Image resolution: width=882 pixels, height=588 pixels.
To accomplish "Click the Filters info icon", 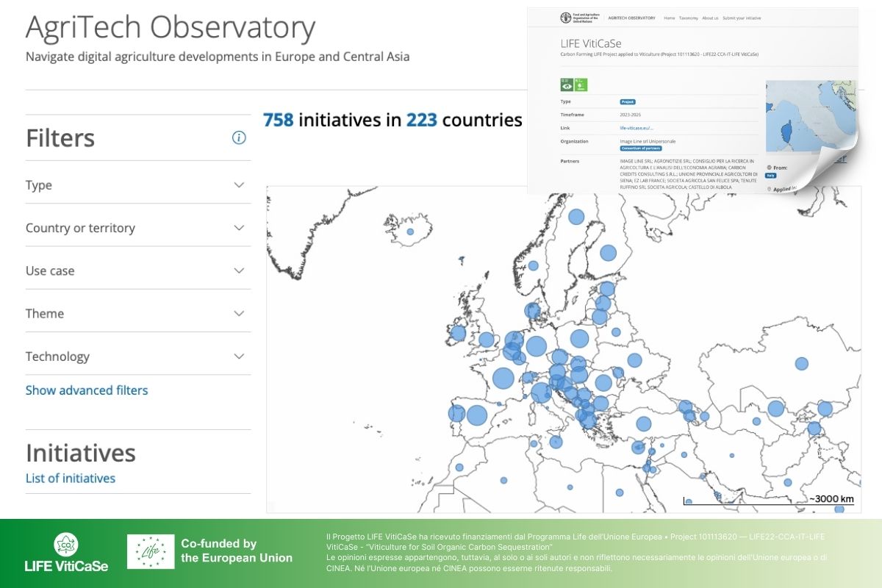I will coord(239,137).
